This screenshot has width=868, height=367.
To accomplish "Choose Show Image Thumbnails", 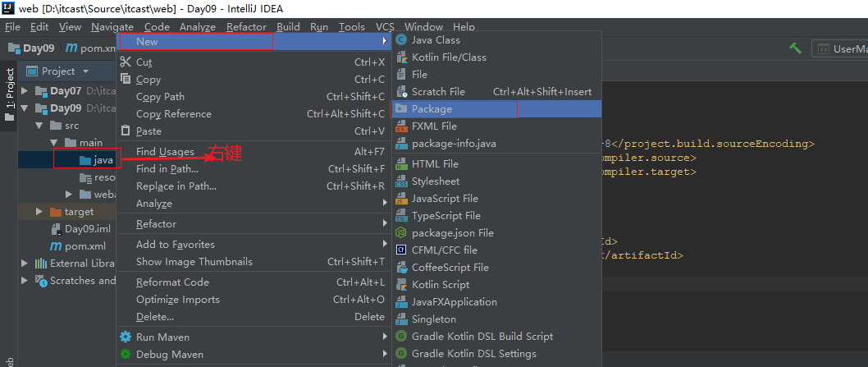I will pos(253,262).
